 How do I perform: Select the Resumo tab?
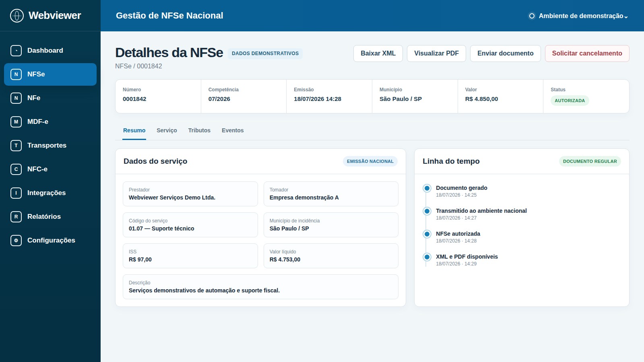pyautogui.click(x=134, y=131)
